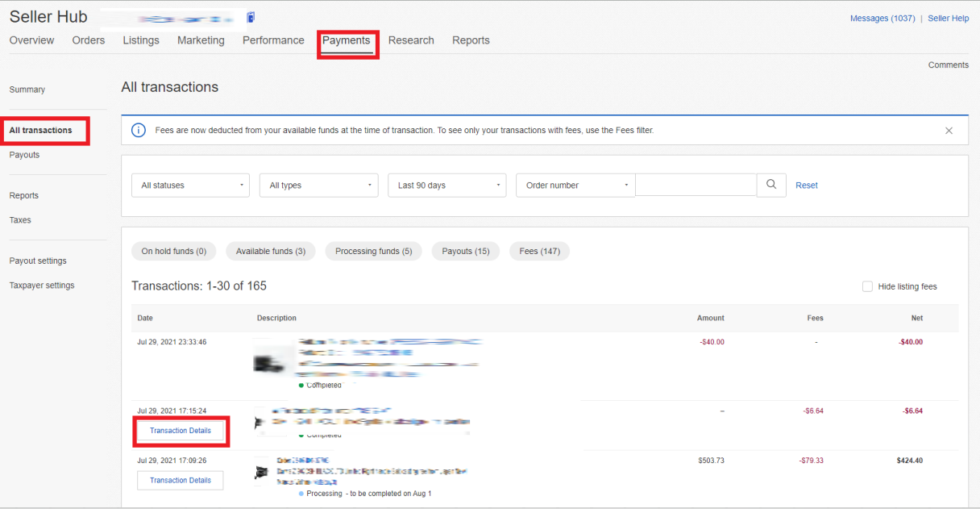Click the 'All transactions' page heading
The image size is (980, 509).
(170, 87)
